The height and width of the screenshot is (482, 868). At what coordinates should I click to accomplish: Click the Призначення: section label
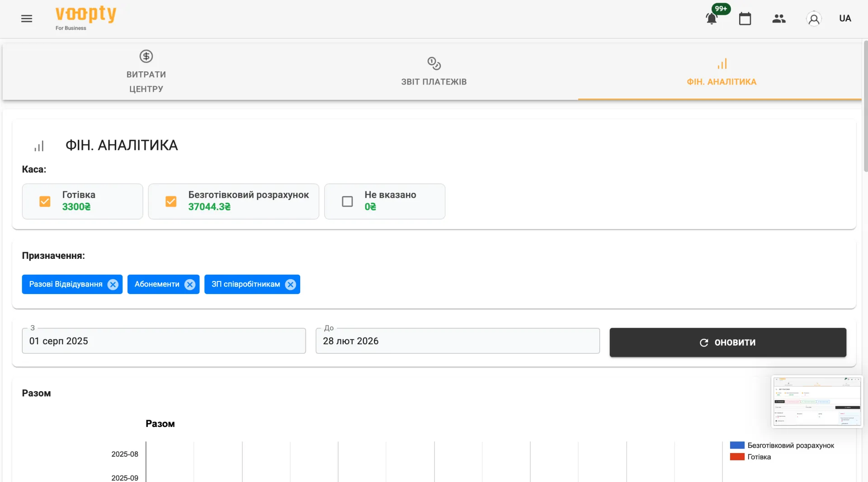point(53,256)
